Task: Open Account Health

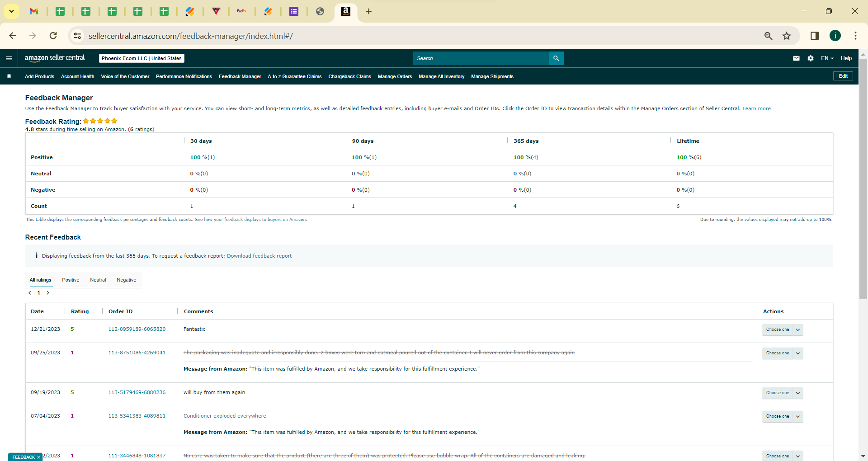Action: pyautogui.click(x=78, y=76)
